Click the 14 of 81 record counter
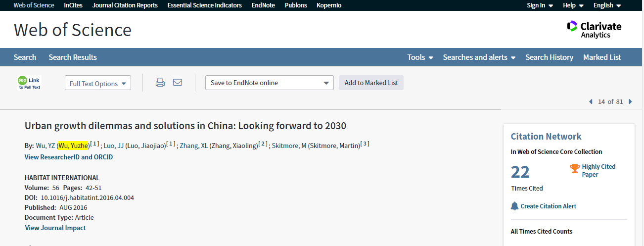 [x=610, y=101]
